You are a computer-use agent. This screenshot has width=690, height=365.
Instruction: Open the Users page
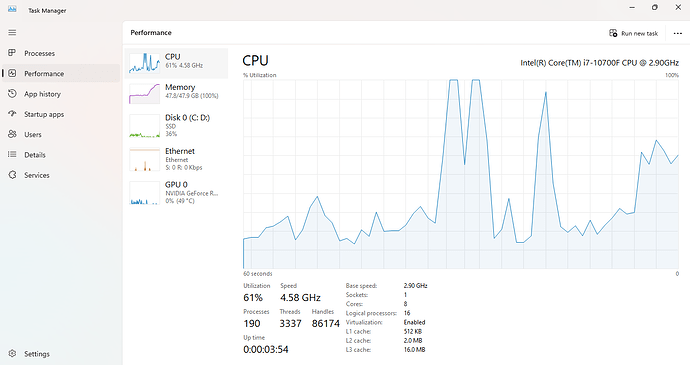coord(61,134)
